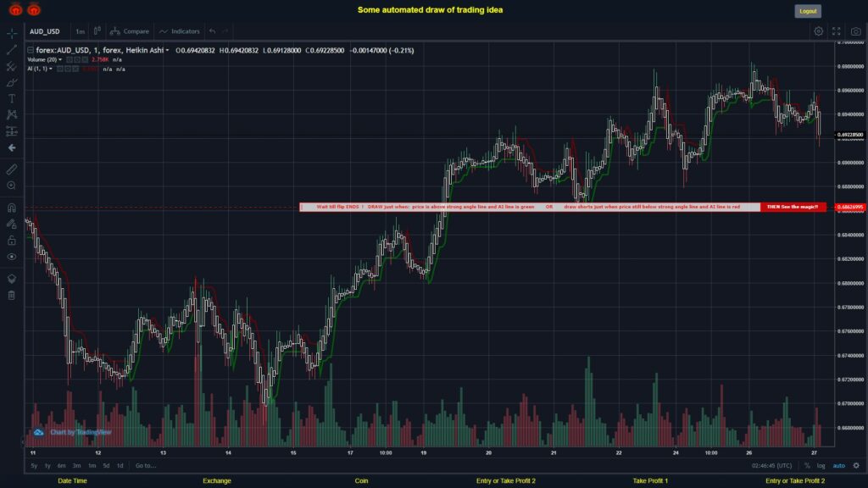Open the prediction and measurement tools
Image resolution: width=868 pixels, height=488 pixels.
pos(12,131)
